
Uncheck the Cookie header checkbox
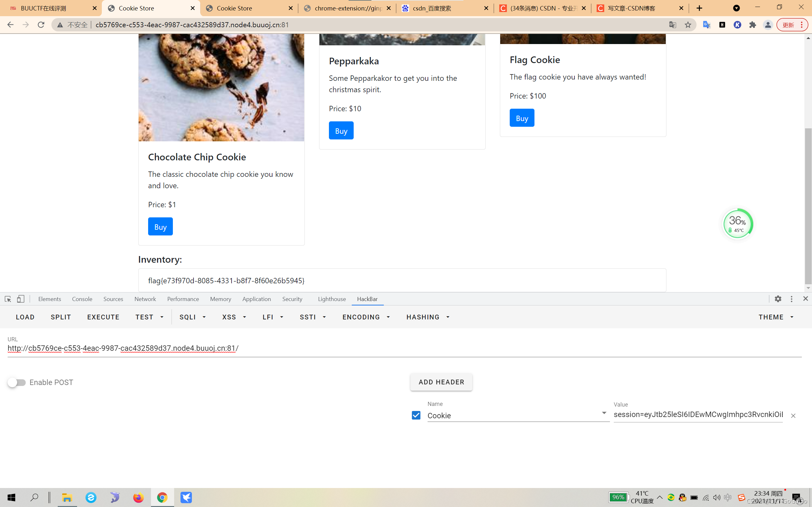[416, 415]
